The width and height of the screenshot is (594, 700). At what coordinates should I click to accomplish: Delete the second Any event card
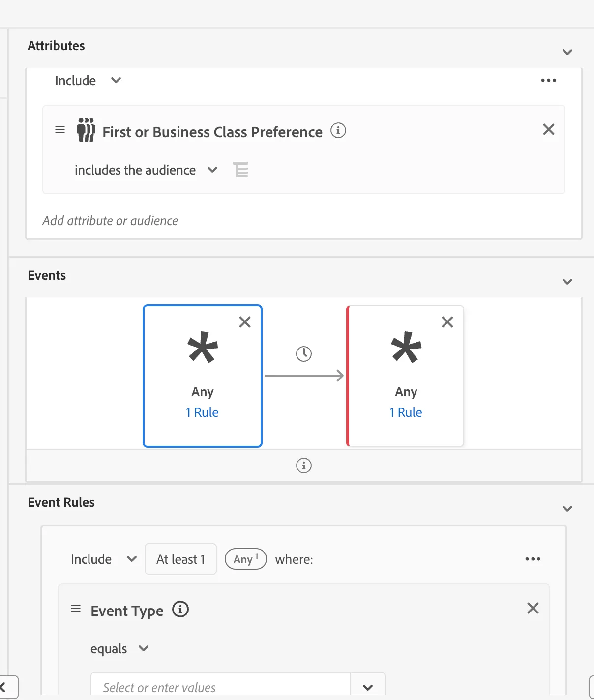447,322
